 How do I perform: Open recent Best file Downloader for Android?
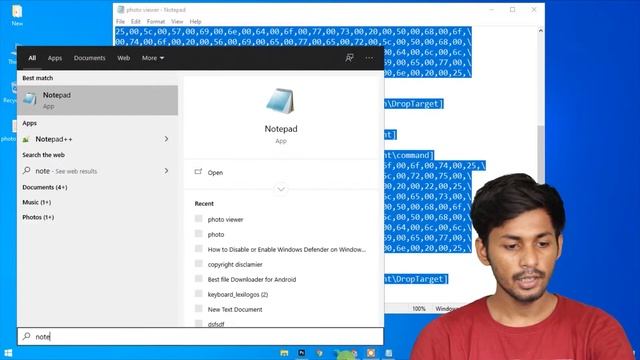(x=252, y=280)
